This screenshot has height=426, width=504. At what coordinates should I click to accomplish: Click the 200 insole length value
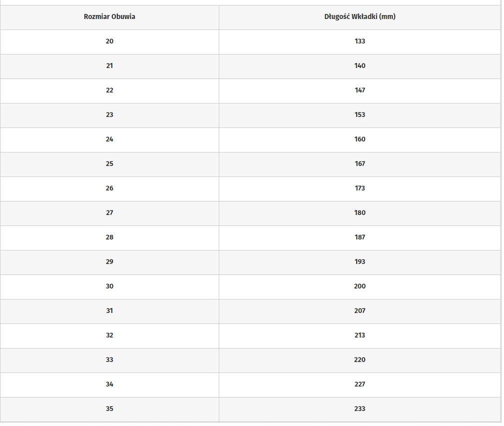point(360,286)
